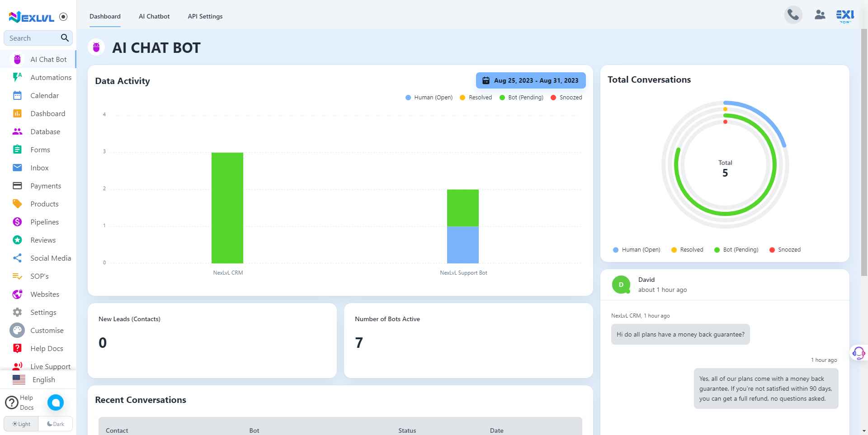The width and height of the screenshot is (868, 435).
Task: Toggle Bot (Pending) series in Data Activity legend
Action: [x=521, y=98]
